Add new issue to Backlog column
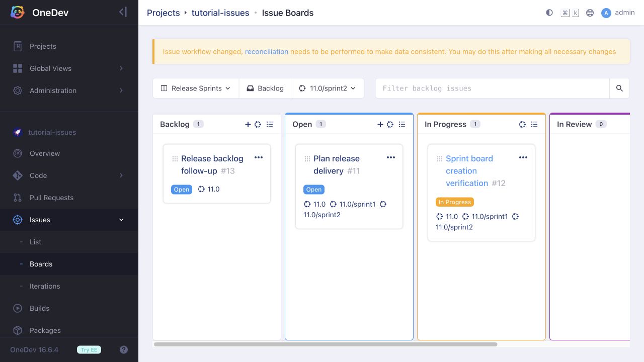This screenshot has height=362, width=644. (248, 124)
